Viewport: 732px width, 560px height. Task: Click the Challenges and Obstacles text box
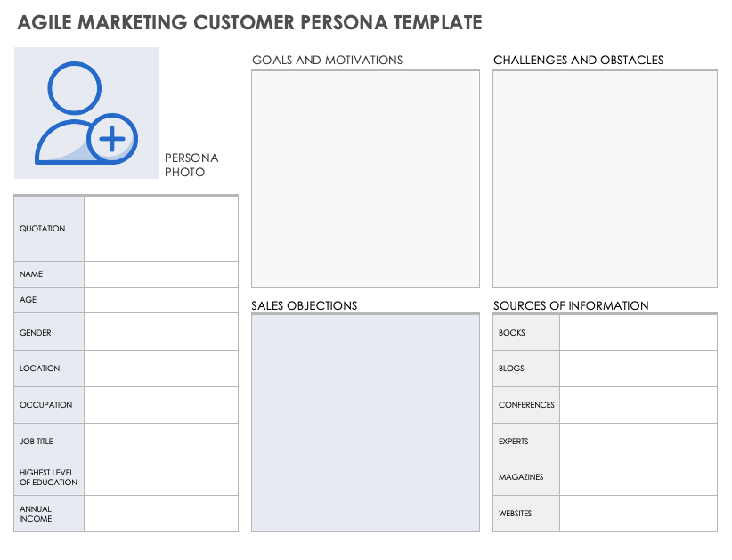(605, 178)
